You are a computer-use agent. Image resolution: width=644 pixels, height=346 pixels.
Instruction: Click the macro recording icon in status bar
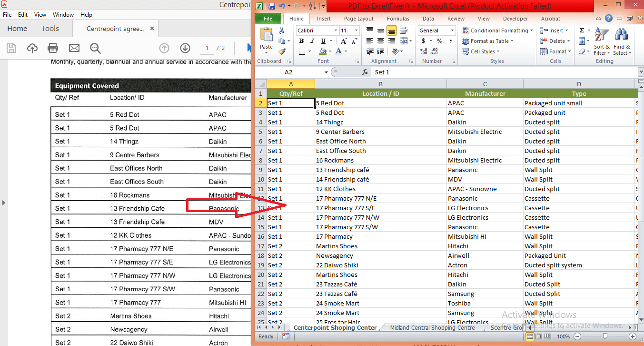pos(286,336)
